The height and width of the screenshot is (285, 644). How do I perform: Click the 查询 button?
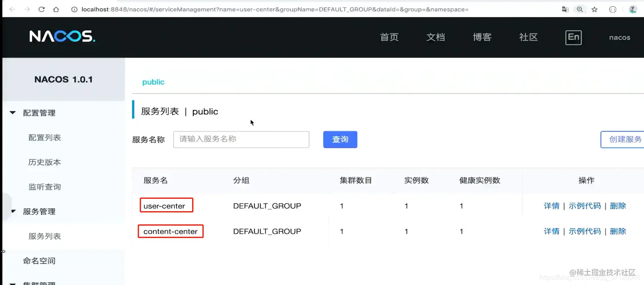point(340,139)
